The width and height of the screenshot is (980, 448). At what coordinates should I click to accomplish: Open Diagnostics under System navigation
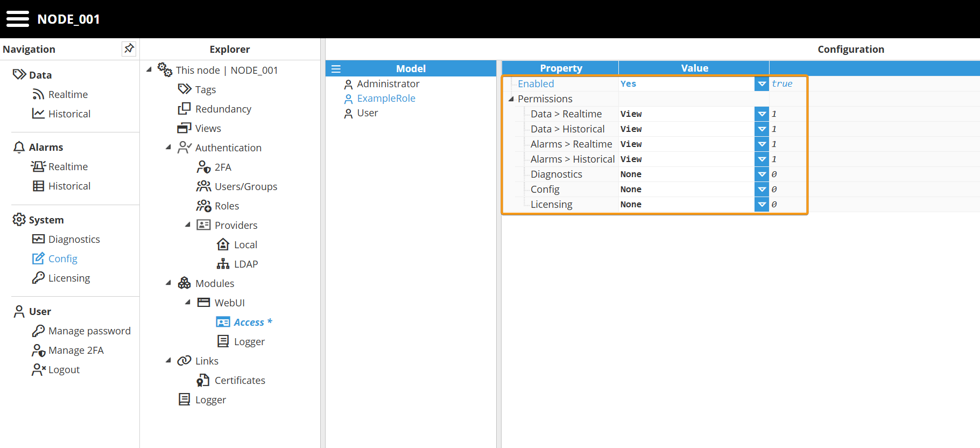tap(74, 239)
